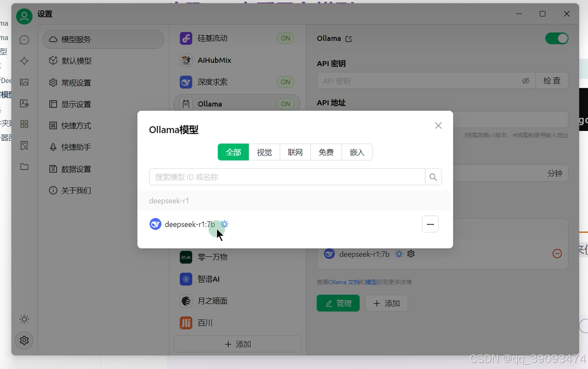Select the 智谱AI provider
Screen dimensions: 588x369
pos(237,279)
